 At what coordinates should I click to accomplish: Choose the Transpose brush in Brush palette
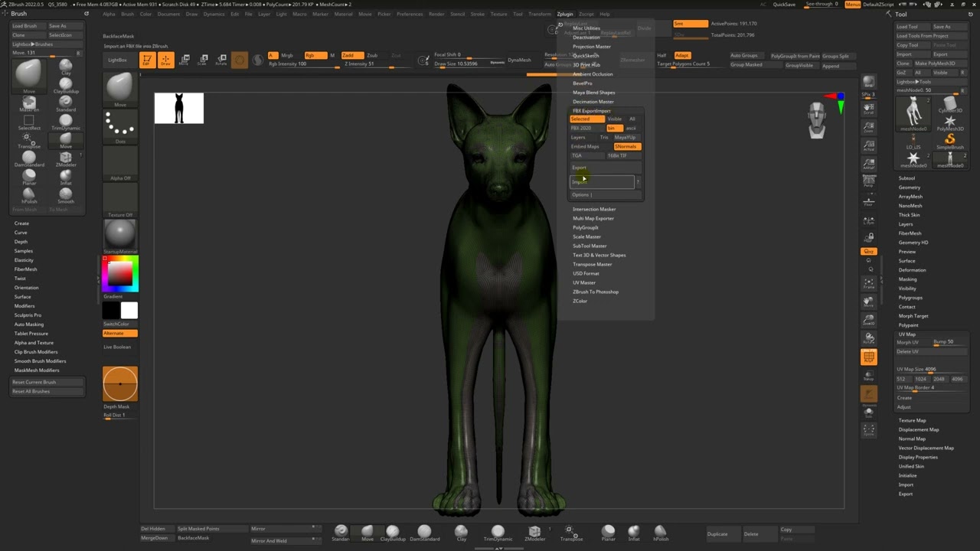tap(29, 140)
